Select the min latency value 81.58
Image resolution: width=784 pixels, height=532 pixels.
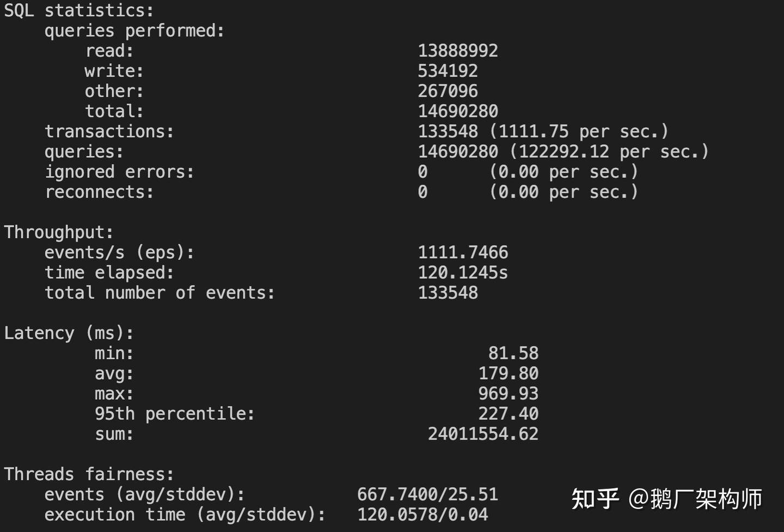[x=513, y=353]
